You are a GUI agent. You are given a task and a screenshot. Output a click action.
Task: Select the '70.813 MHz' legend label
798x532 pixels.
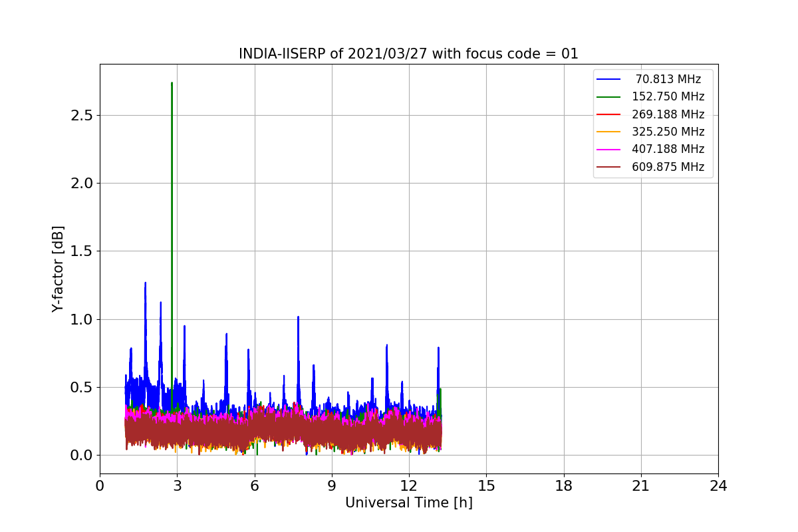[x=668, y=79]
